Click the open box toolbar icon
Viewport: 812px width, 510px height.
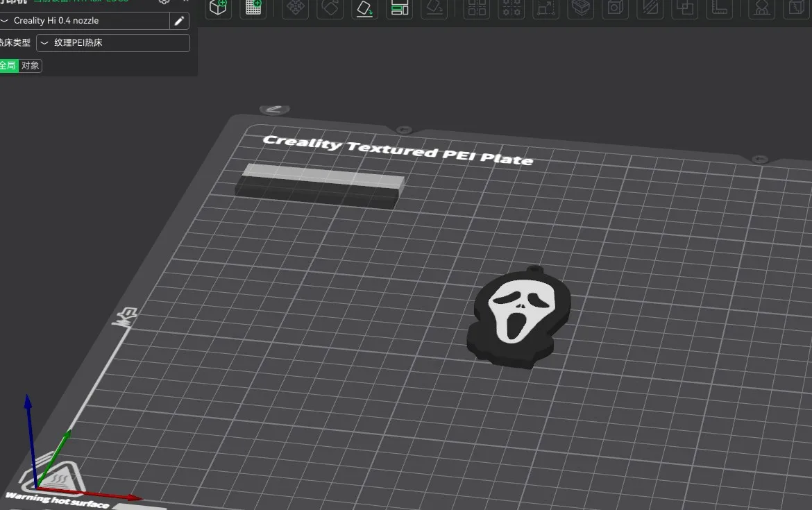(x=581, y=8)
